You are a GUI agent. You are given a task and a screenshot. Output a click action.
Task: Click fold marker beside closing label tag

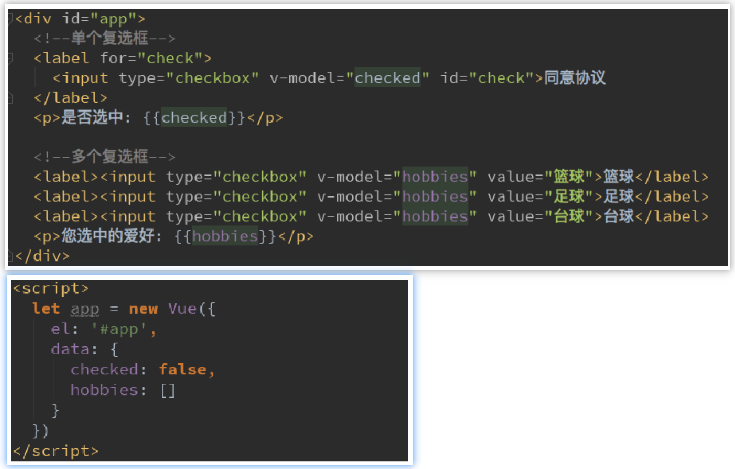click(x=10, y=98)
